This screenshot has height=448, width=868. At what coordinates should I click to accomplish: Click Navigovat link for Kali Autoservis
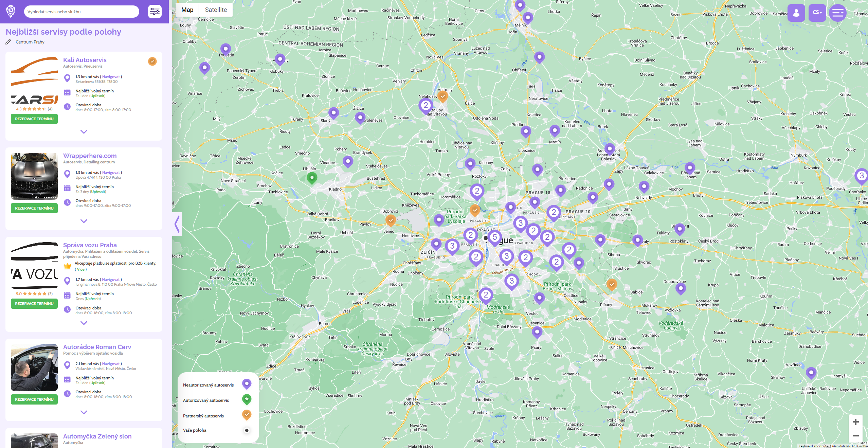[x=111, y=77]
